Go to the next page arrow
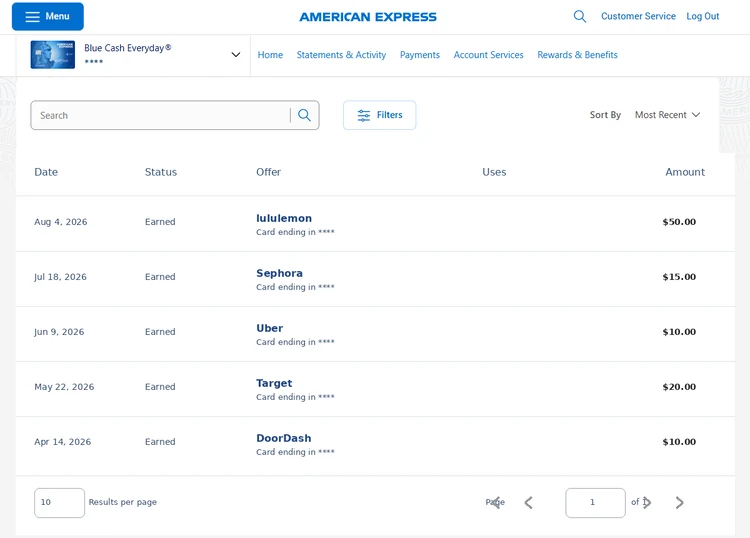Screen dimensions: 750x538 (x=647, y=503)
